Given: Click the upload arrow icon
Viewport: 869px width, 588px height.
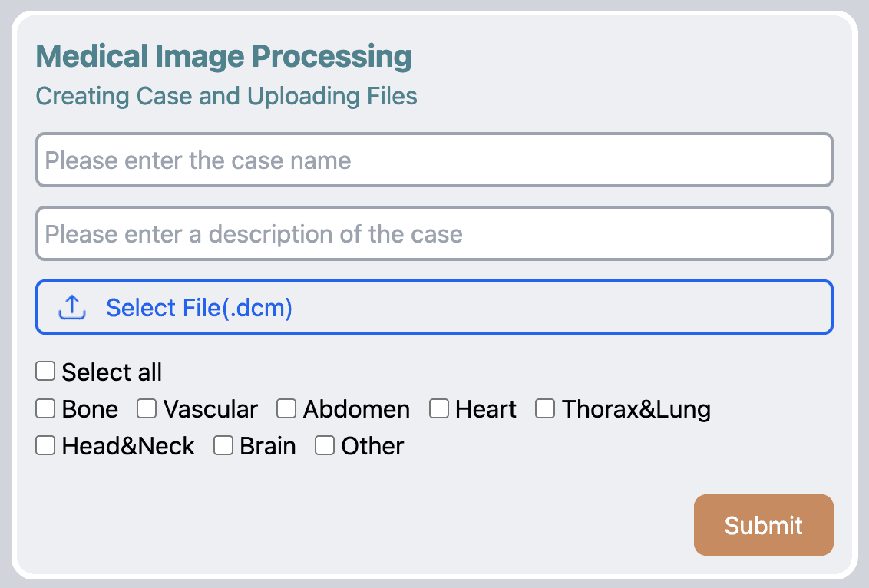Looking at the screenshot, I should [72, 307].
